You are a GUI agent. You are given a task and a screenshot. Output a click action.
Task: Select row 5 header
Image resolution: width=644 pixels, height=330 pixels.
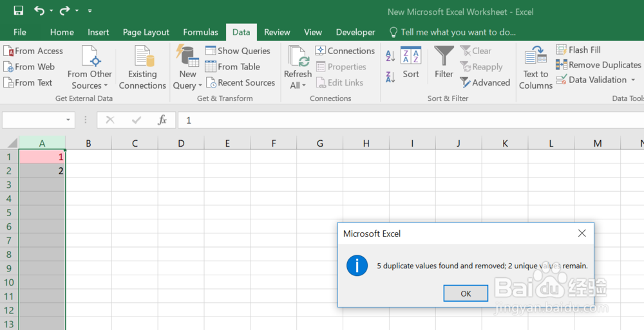click(10, 213)
